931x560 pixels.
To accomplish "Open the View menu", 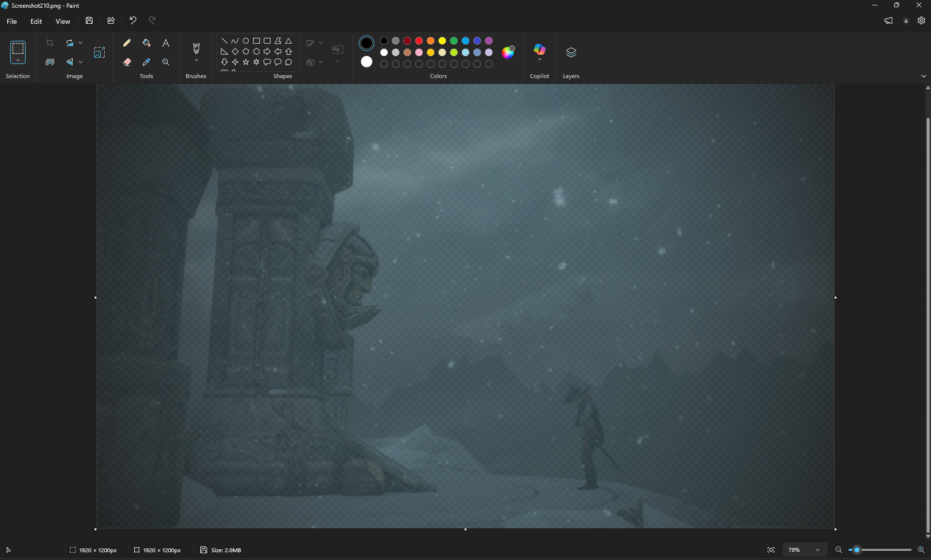I will coord(63,21).
